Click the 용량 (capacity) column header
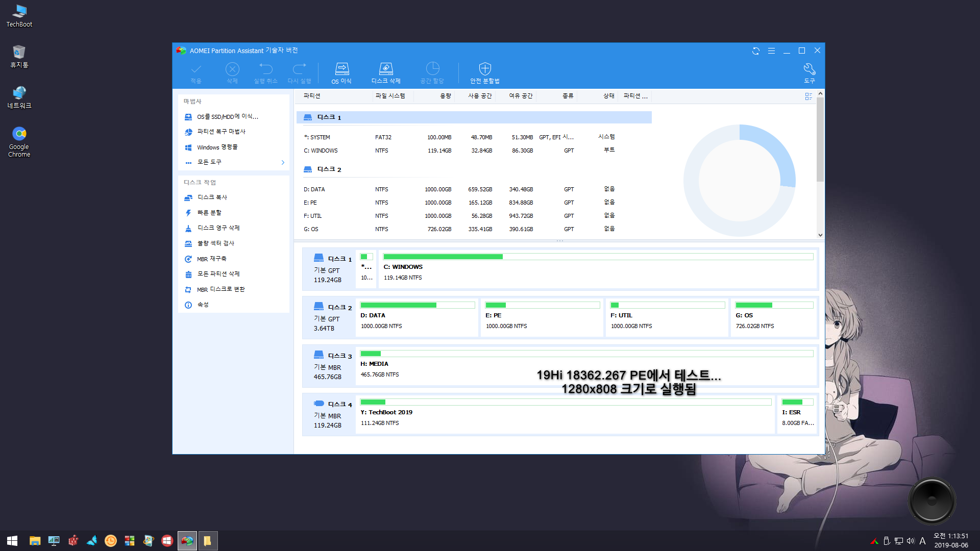 coord(445,96)
